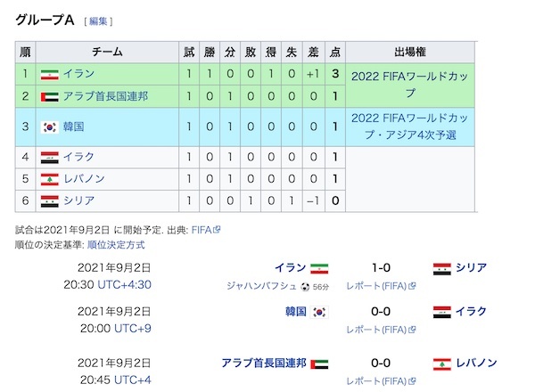Click the UAE flag in standings table
The height and width of the screenshot is (392, 535).
tap(50, 95)
